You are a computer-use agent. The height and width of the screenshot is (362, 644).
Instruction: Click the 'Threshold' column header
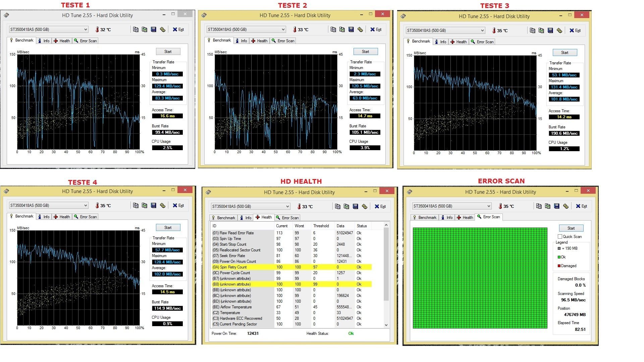pyautogui.click(x=323, y=226)
